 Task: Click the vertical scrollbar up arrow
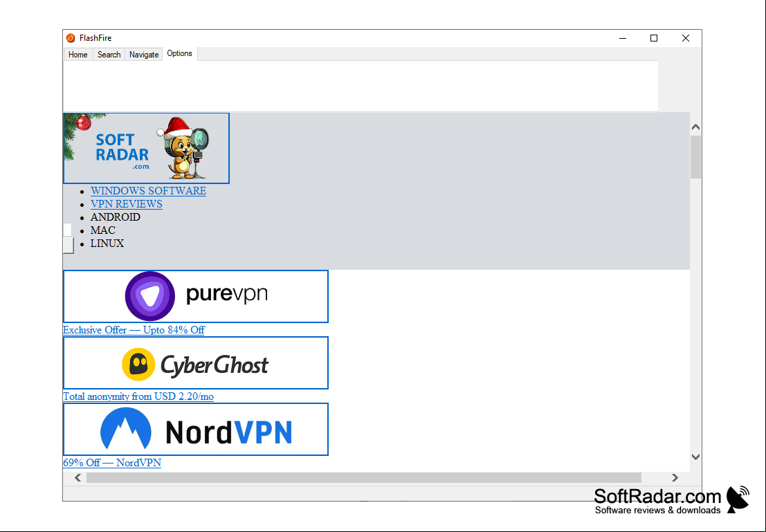(x=695, y=127)
